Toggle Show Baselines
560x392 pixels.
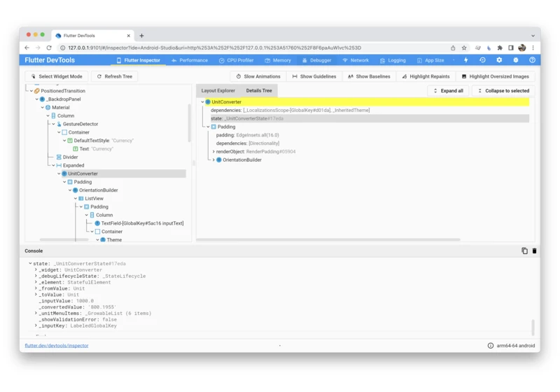(x=369, y=76)
